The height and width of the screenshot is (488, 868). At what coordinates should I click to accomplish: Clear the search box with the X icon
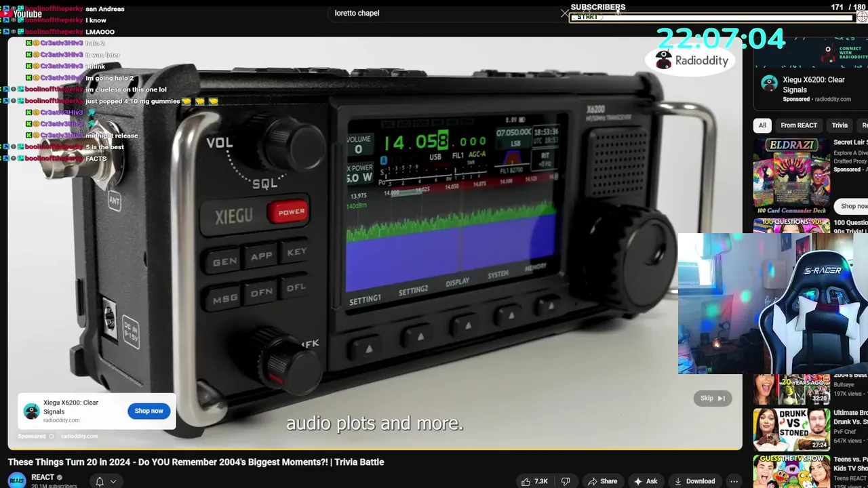pos(564,13)
